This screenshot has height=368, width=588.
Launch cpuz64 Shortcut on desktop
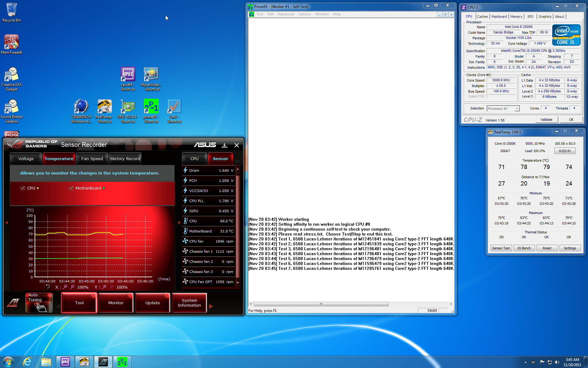[128, 79]
